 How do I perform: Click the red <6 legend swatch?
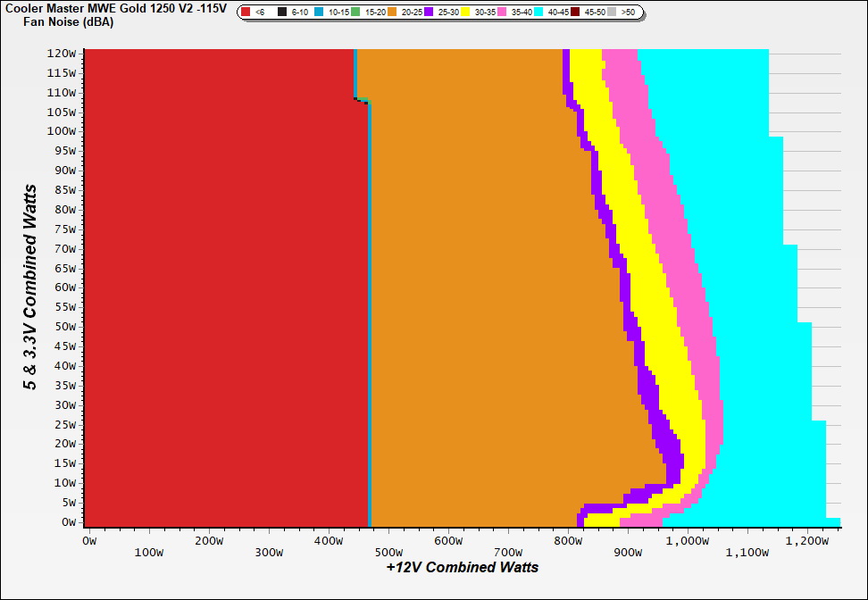pyautogui.click(x=246, y=12)
